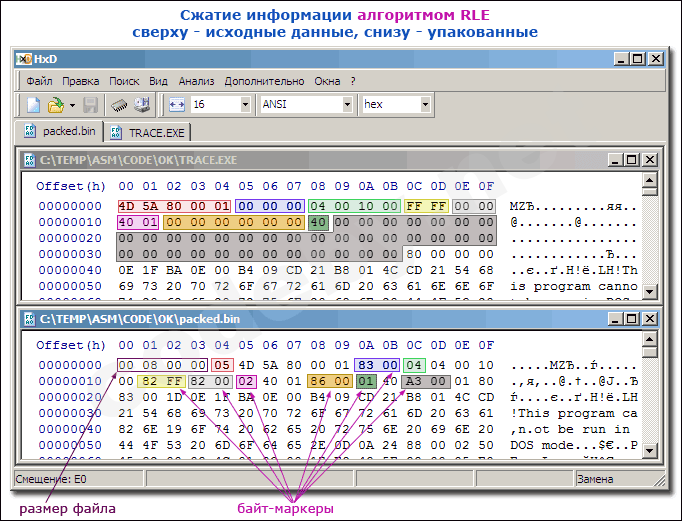
Task: Click offset 00000040 row in packed.bin window
Action: (x=337, y=429)
